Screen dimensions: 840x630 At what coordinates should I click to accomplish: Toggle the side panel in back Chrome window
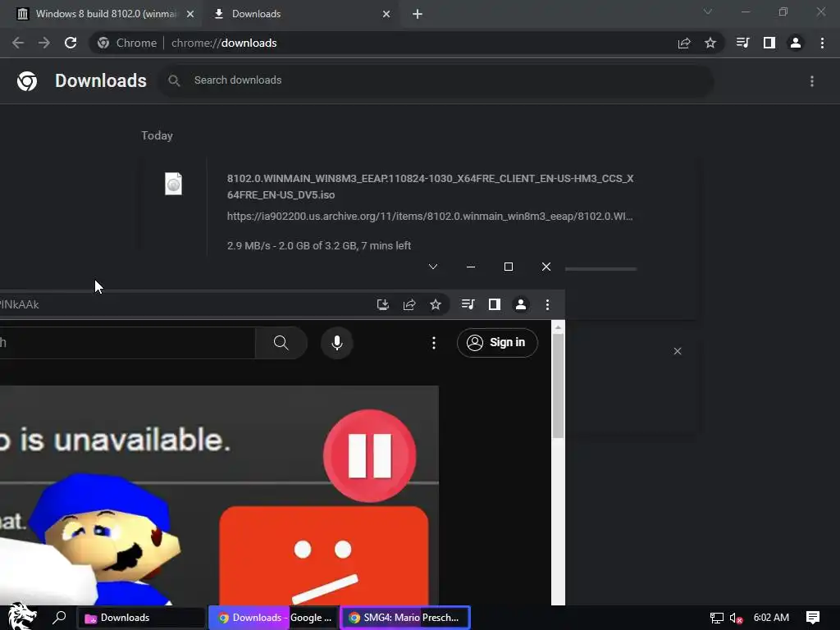[x=769, y=43]
